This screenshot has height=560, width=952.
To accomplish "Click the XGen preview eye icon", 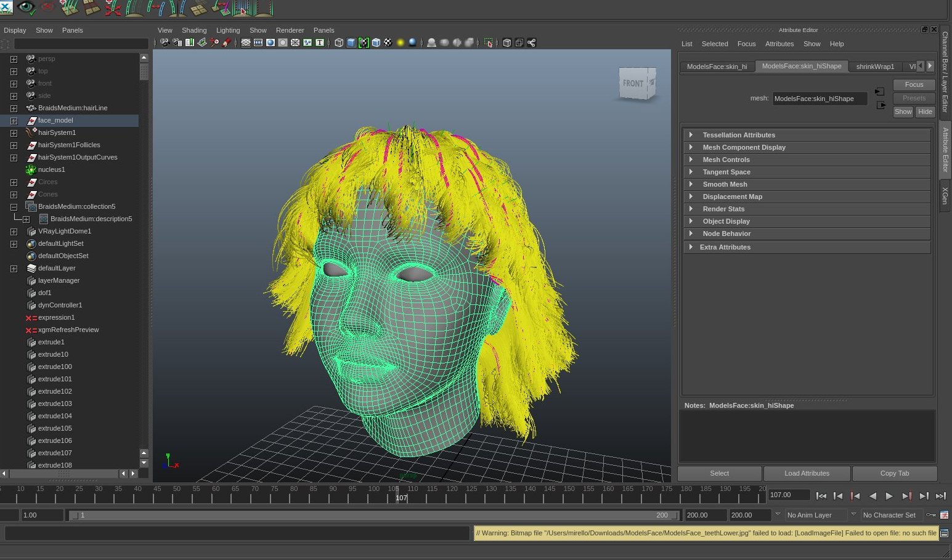I will tap(26, 7).
